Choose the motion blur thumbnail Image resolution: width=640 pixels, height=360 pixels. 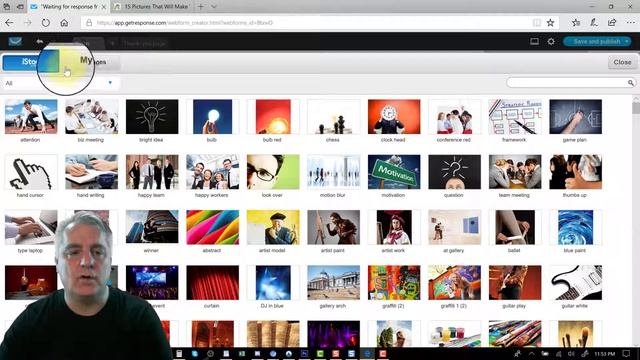pyautogui.click(x=333, y=172)
